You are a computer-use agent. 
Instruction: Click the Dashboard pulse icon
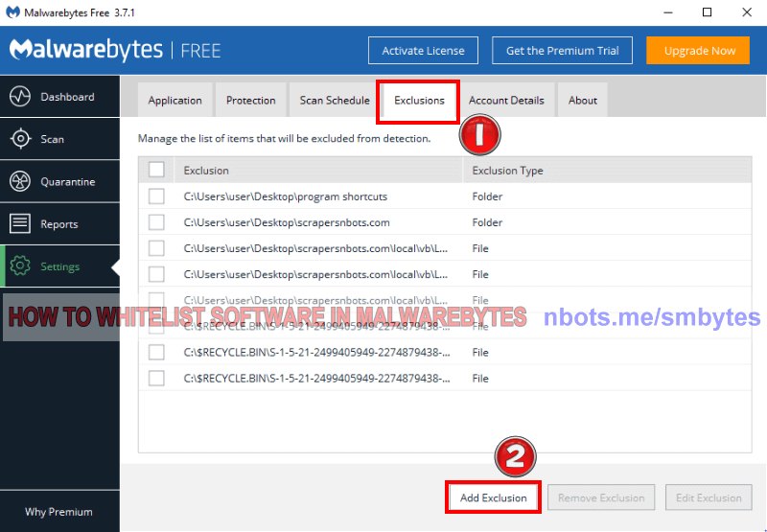[20, 96]
